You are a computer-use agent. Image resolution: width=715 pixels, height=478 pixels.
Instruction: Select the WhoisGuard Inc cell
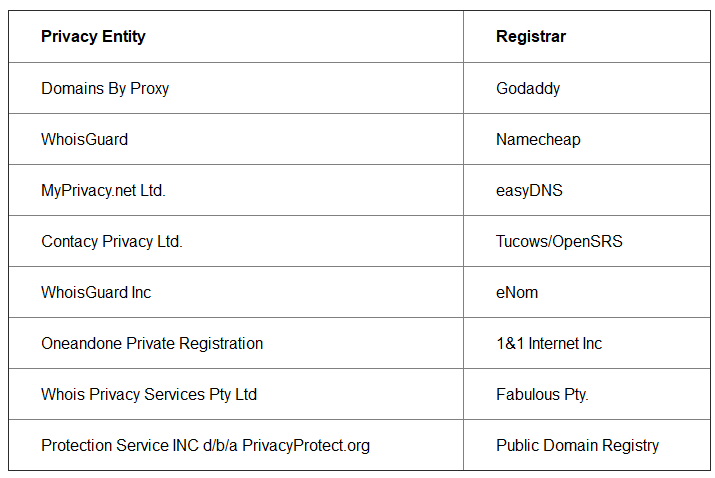(96, 293)
